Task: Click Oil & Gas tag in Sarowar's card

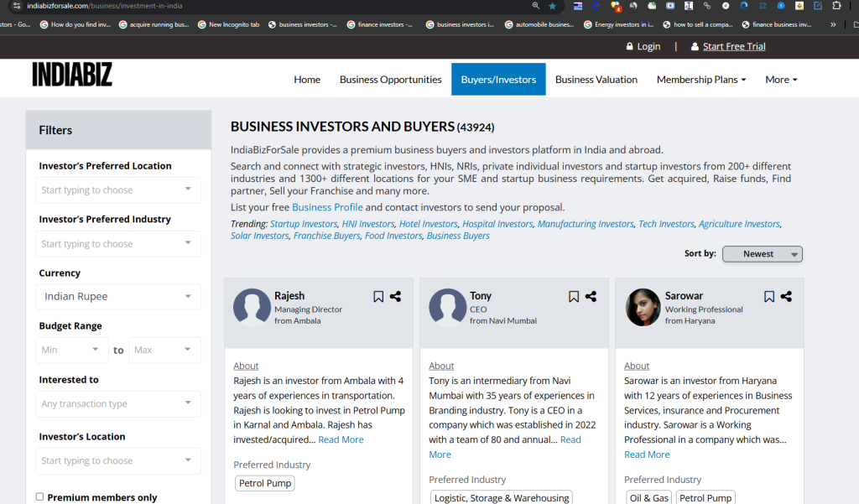Action: [x=649, y=498]
